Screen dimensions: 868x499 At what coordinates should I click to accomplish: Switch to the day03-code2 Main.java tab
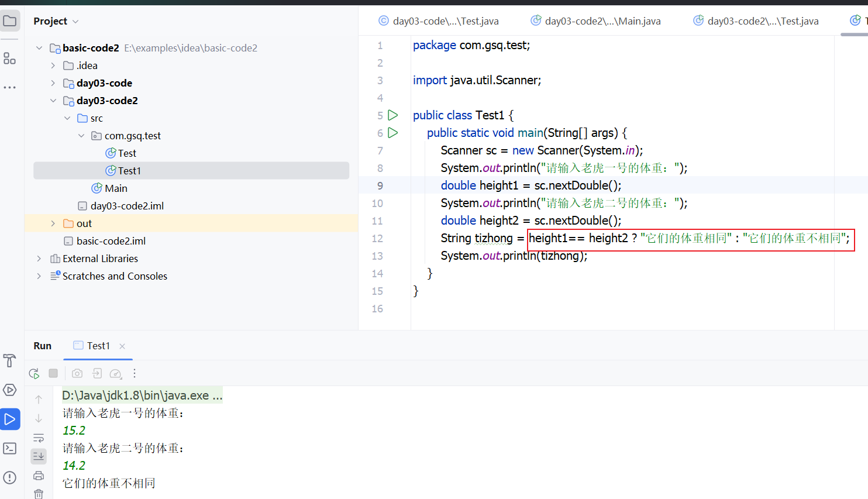595,21
